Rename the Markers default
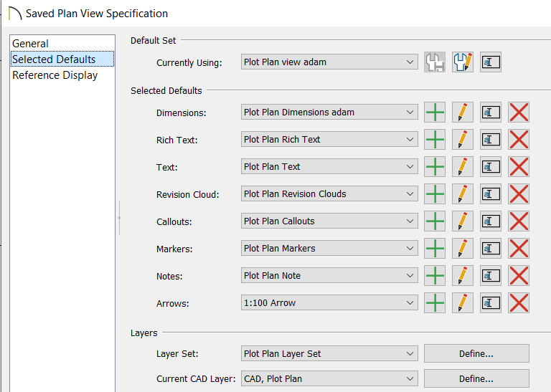551x392 pixels. pyautogui.click(x=491, y=249)
